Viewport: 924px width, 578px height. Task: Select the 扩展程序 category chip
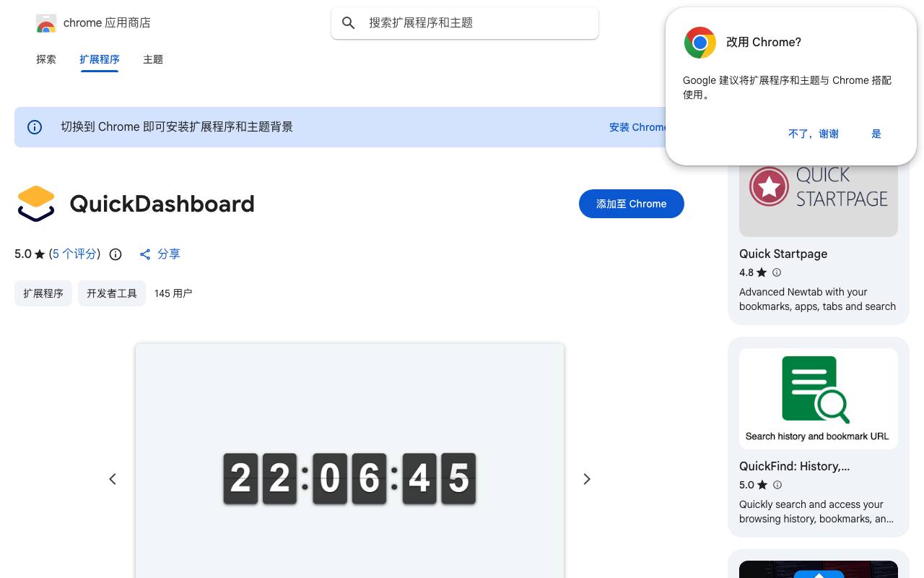pos(43,293)
